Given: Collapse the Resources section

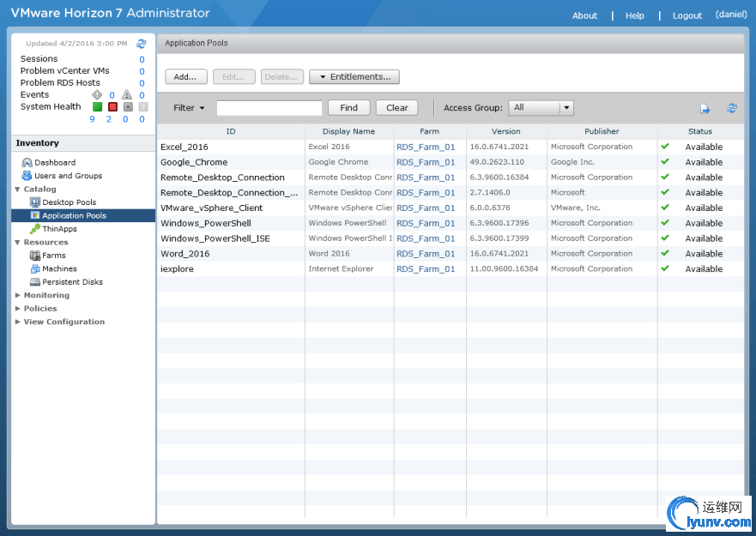Looking at the screenshot, I should [17, 243].
